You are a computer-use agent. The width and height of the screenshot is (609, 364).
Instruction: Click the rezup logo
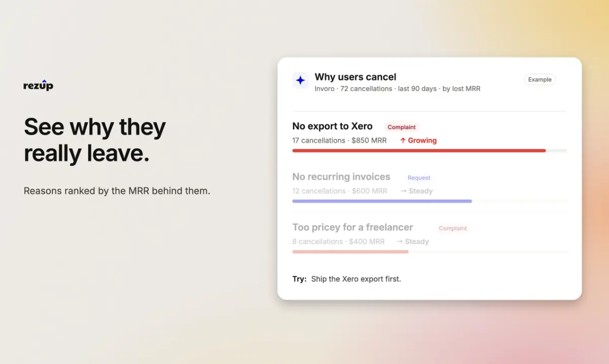[x=38, y=85]
